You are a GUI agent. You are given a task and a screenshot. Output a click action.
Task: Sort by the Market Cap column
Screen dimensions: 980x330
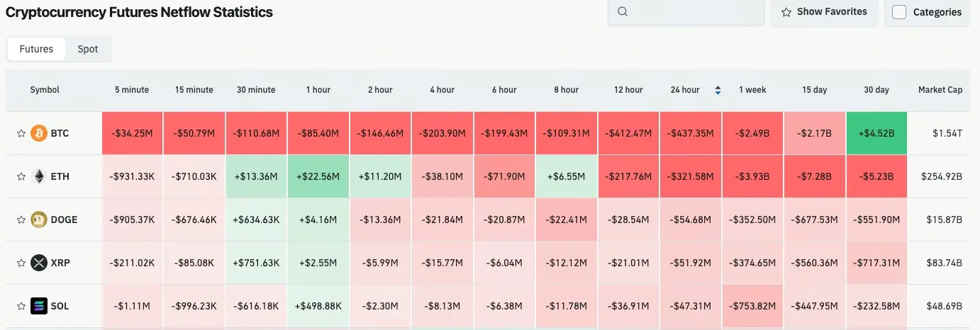coord(940,90)
